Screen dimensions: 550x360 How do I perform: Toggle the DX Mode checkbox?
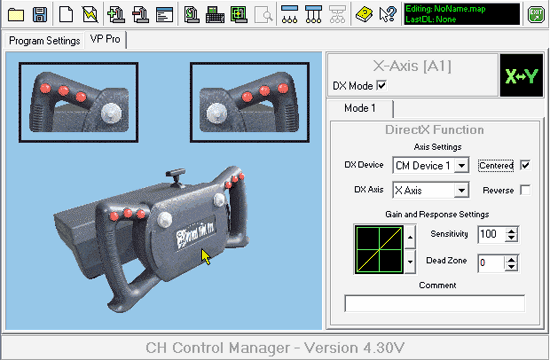coord(381,85)
